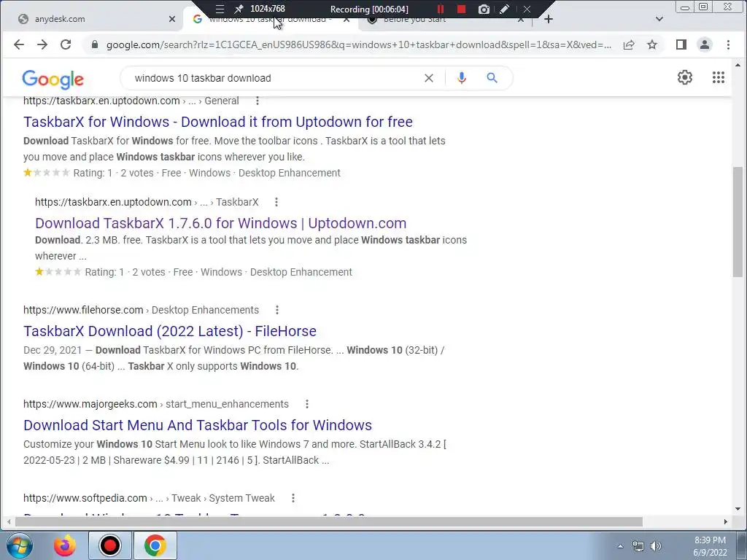Start a voice search with microphone
The height and width of the screenshot is (560, 747).
pos(461,78)
